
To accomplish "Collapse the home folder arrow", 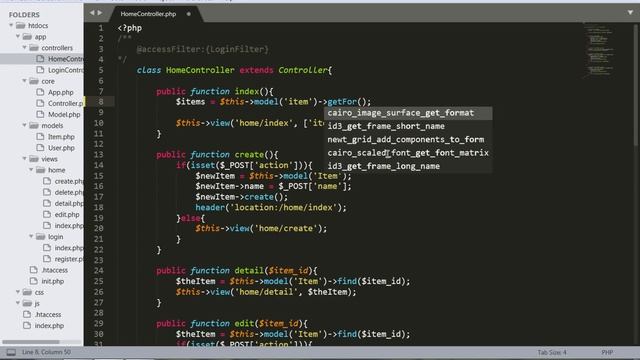I will (31, 169).
